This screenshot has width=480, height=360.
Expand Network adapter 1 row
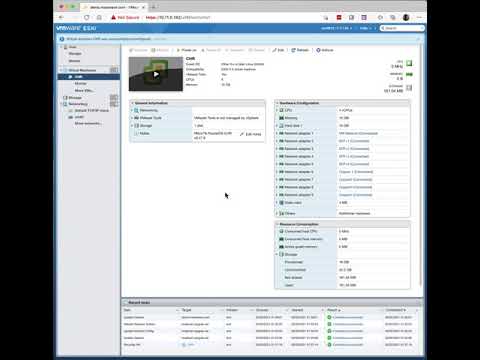click(277, 133)
